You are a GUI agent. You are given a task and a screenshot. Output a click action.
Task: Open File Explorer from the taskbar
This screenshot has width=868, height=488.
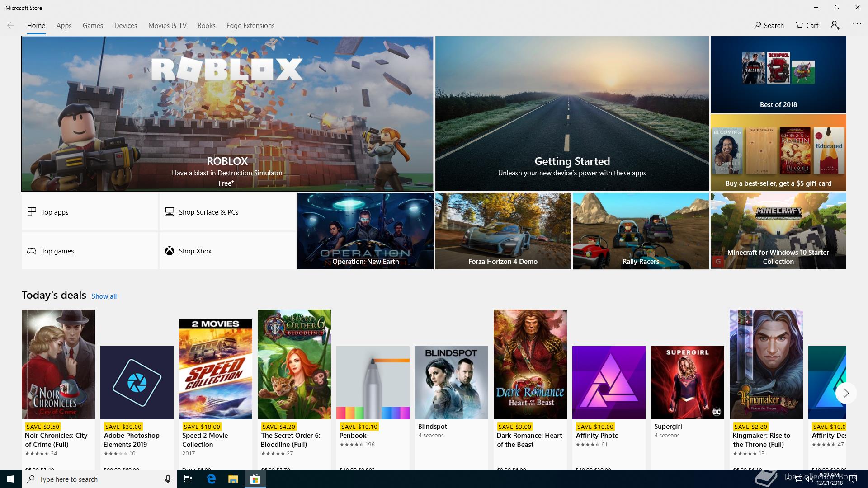[x=233, y=479]
